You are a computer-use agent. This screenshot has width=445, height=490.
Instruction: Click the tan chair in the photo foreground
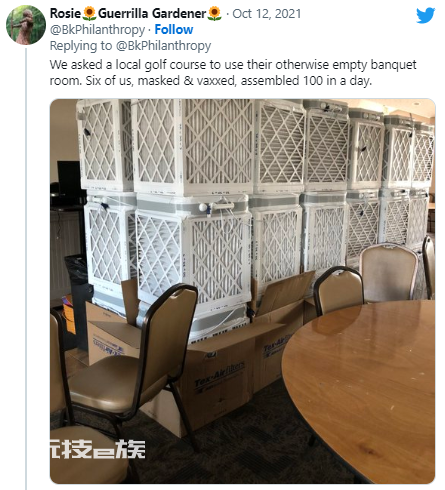(x=133, y=360)
